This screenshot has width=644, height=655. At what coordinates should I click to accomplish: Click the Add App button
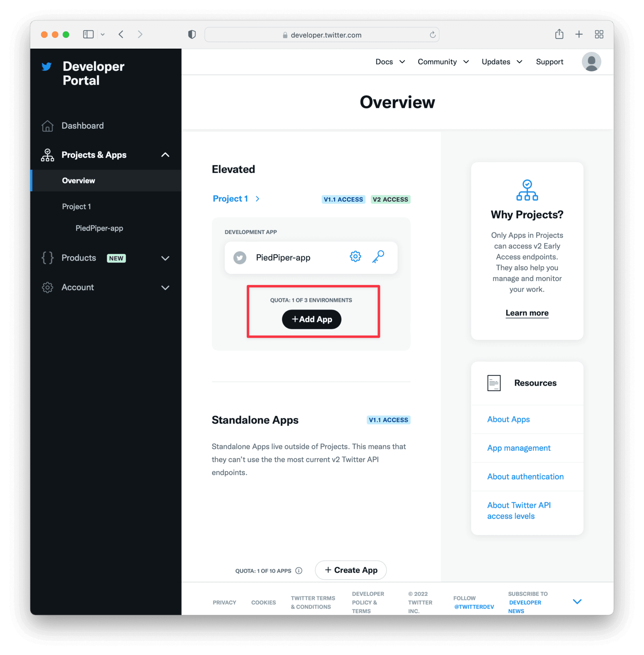pyautogui.click(x=312, y=319)
